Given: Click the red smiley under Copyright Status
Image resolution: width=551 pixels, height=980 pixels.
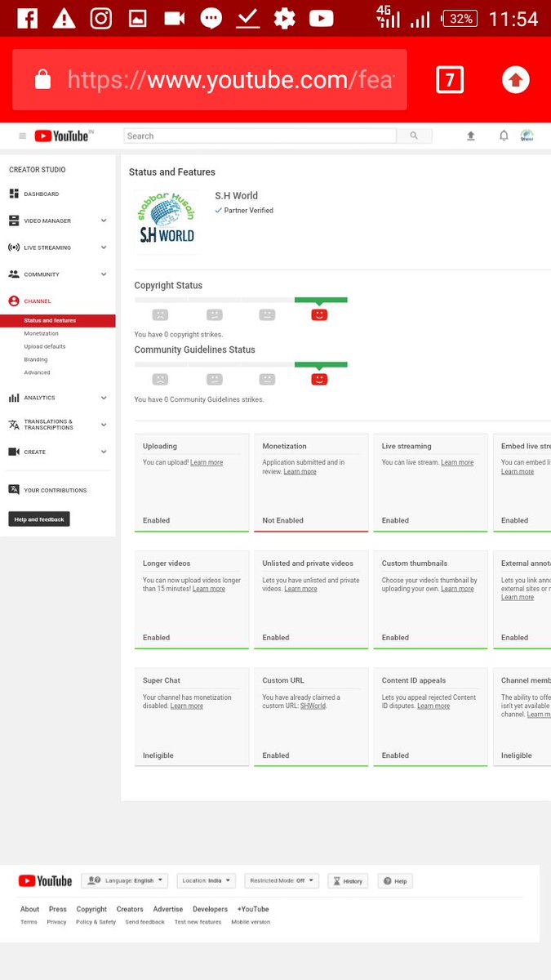Looking at the screenshot, I should 319,314.
